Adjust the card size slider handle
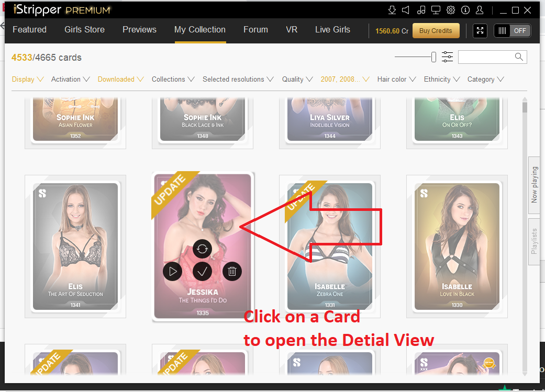545x392 pixels. point(433,57)
